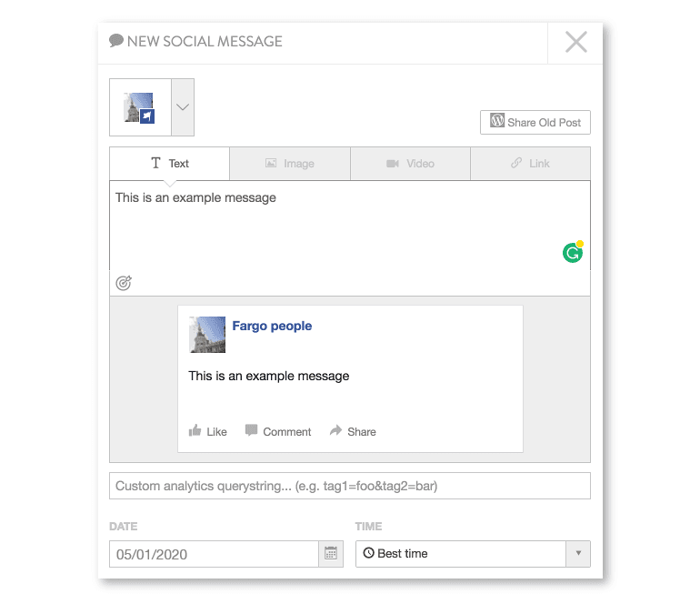
Task: Open the Grammarly icon in message box
Action: 573,252
